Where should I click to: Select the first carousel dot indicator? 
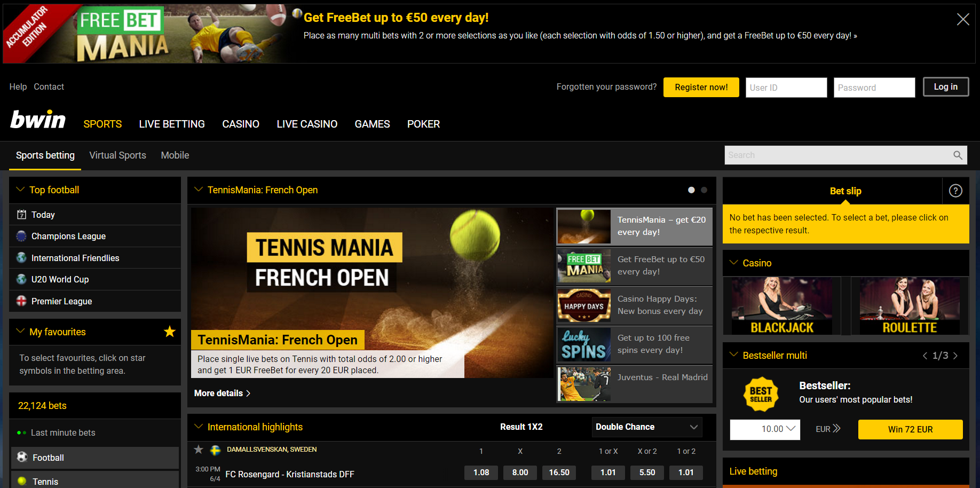[691, 190]
